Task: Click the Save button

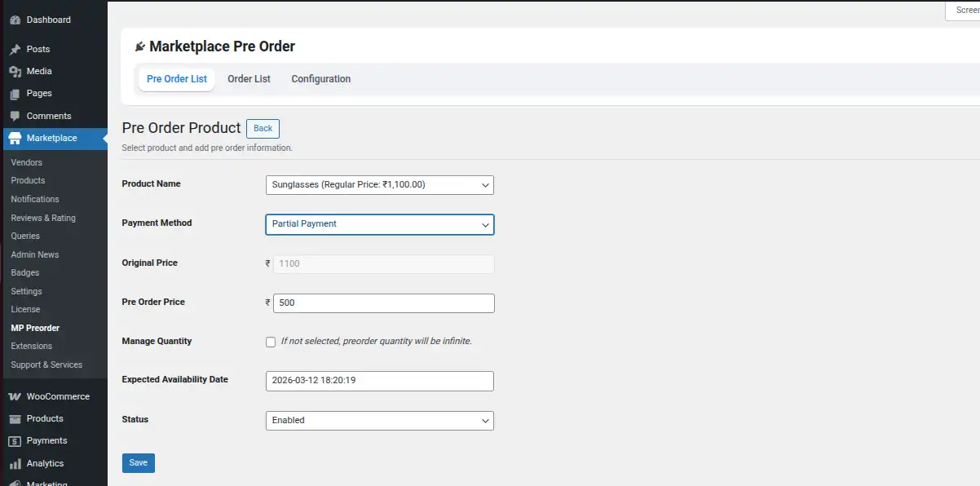Action: (138, 462)
